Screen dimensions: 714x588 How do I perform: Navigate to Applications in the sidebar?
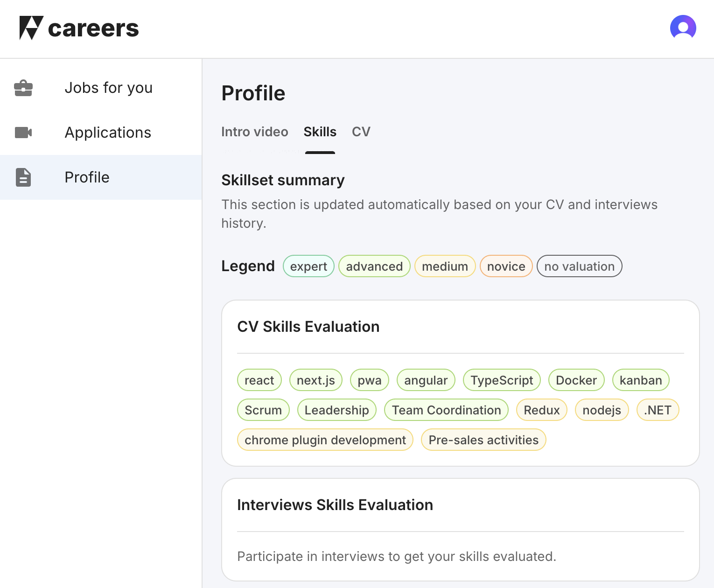(108, 133)
